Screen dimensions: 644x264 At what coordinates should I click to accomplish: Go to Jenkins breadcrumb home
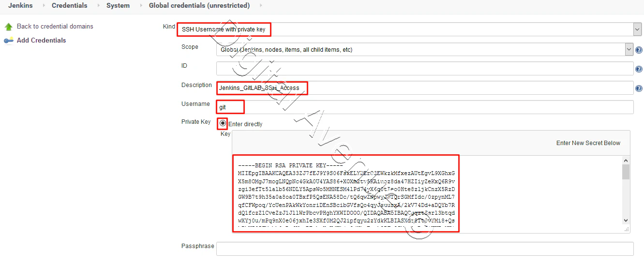point(20,6)
